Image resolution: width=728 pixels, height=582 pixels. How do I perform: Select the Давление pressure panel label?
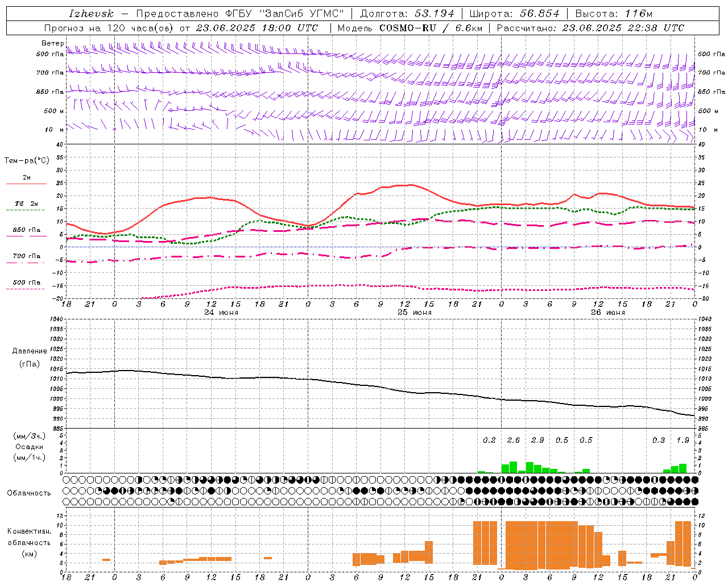[30, 351]
